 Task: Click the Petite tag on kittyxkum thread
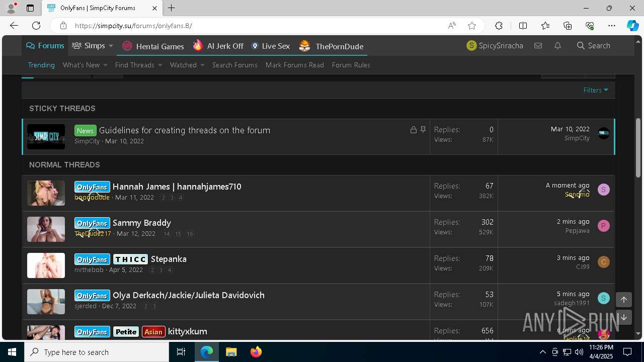(126, 332)
